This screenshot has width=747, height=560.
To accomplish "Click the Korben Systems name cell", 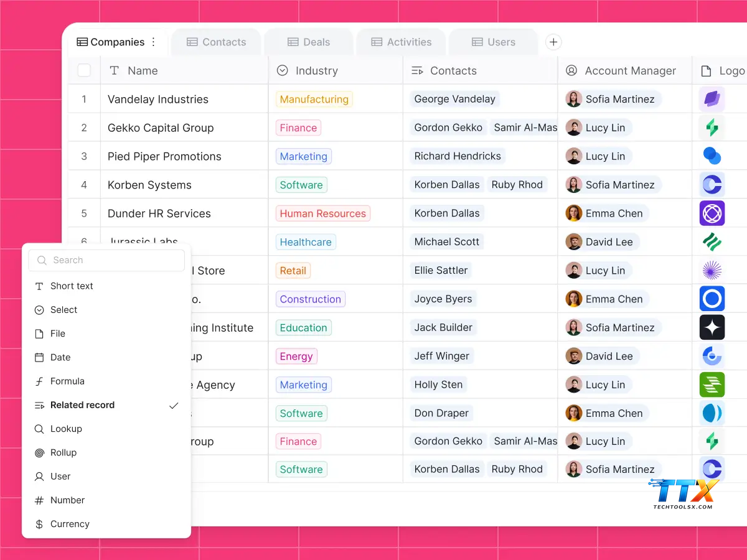I will (x=184, y=185).
